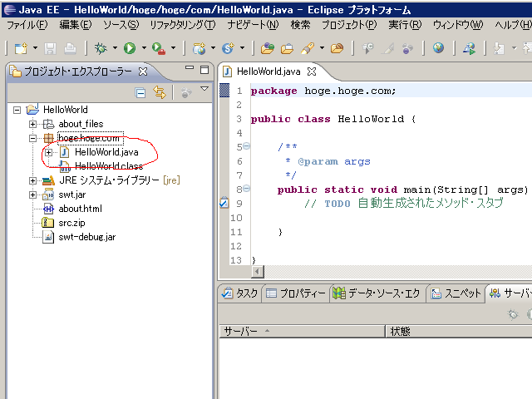Open the External Tools dropdown arrow
The image size is (532, 399).
point(174,48)
